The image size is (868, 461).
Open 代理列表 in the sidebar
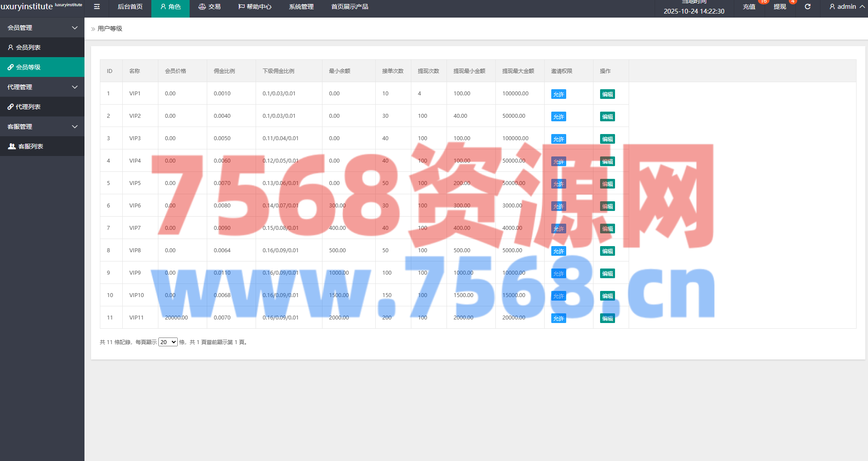tap(42, 107)
